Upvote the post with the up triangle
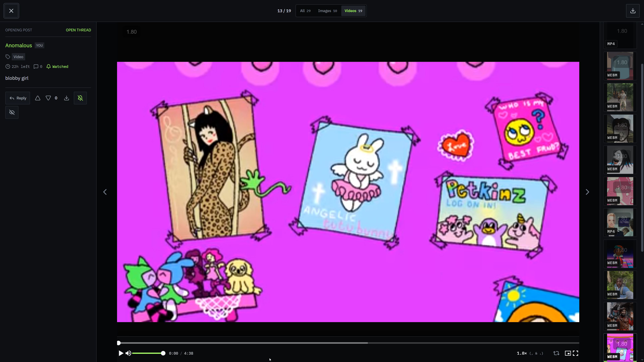The height and width of the screenshot is (362, 644). [x=38, y=98]
